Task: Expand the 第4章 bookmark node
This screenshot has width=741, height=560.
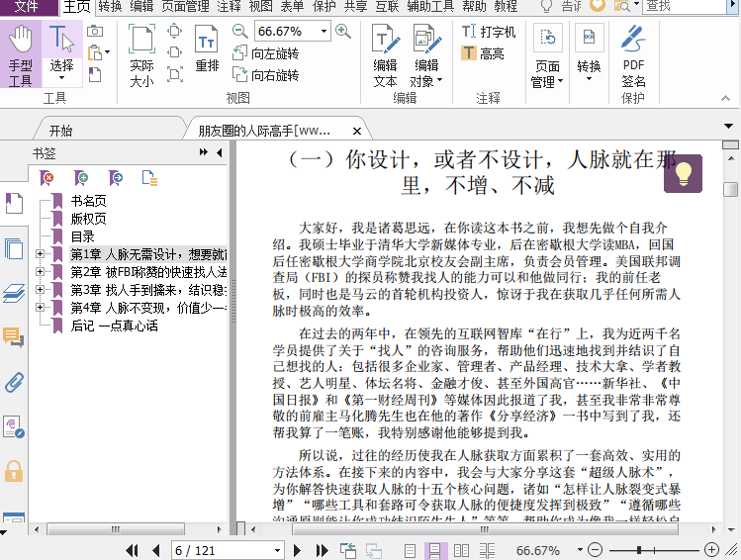Action: coord(41,307)
